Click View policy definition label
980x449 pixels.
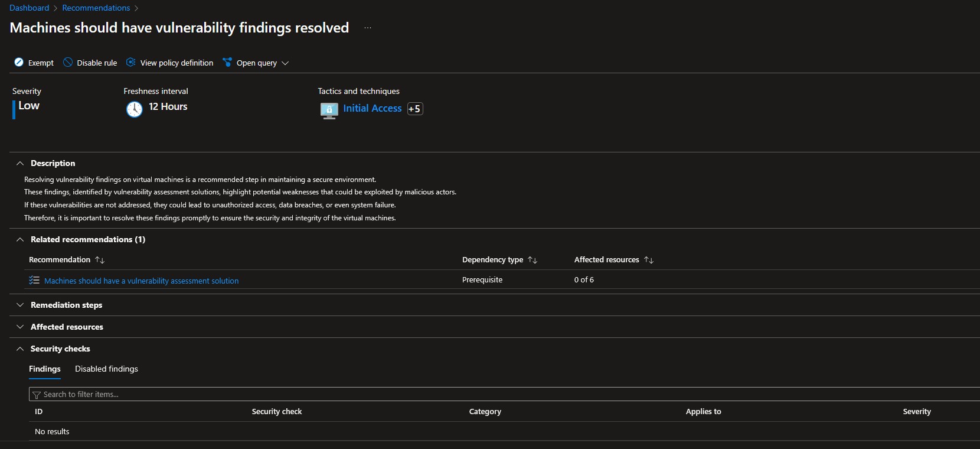click(177, 63)
